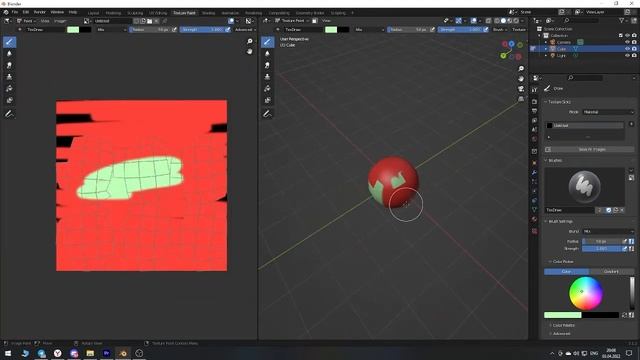Click the Blender logo menu icon
The width and height of the screenshot is (640, 360).
tap(6, 12)
